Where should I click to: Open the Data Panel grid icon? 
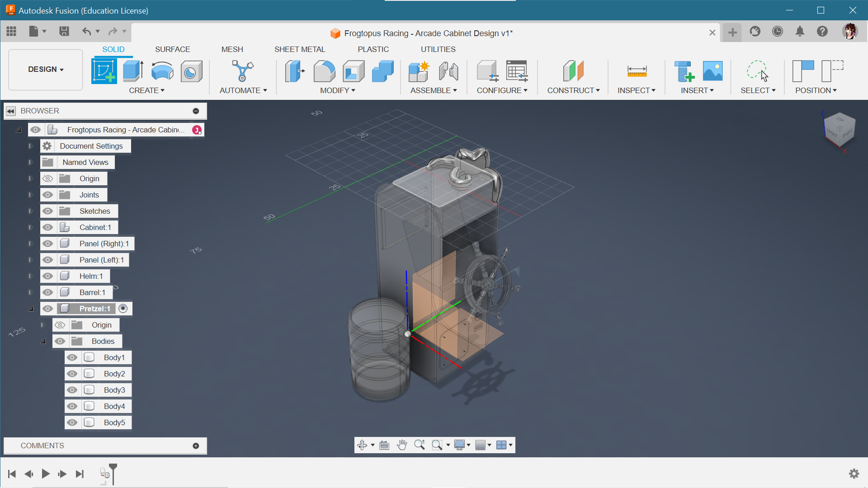click(x=11, y=31)
